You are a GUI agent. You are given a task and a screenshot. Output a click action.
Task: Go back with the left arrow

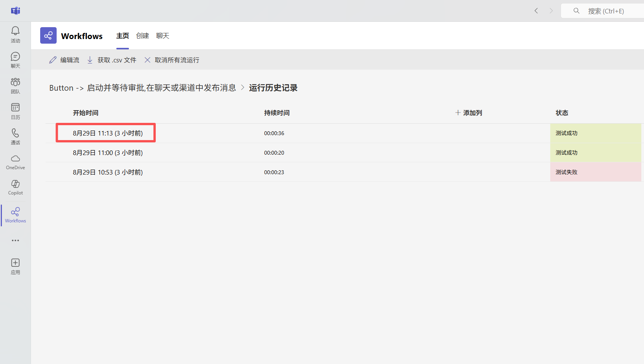click(536, 11)
